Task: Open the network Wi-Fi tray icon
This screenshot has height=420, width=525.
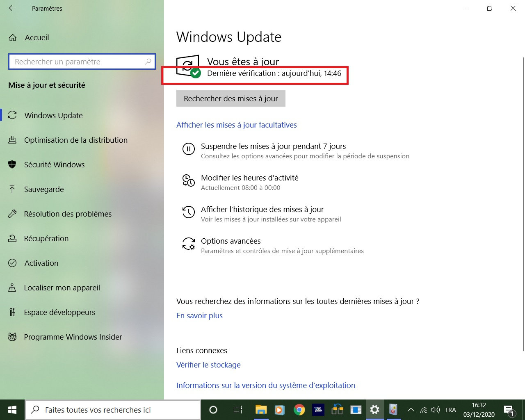Action: pyautogui.click(x=424, y=410)
